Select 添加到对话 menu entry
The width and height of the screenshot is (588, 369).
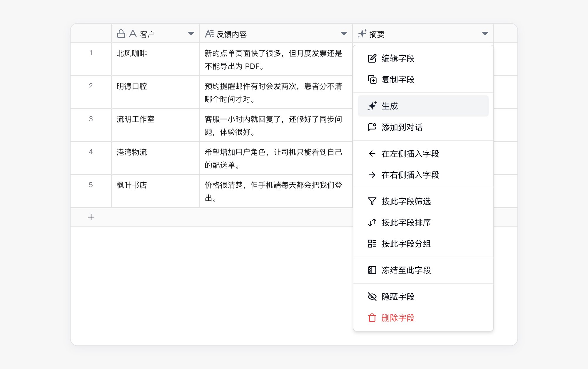click(423, 127)
